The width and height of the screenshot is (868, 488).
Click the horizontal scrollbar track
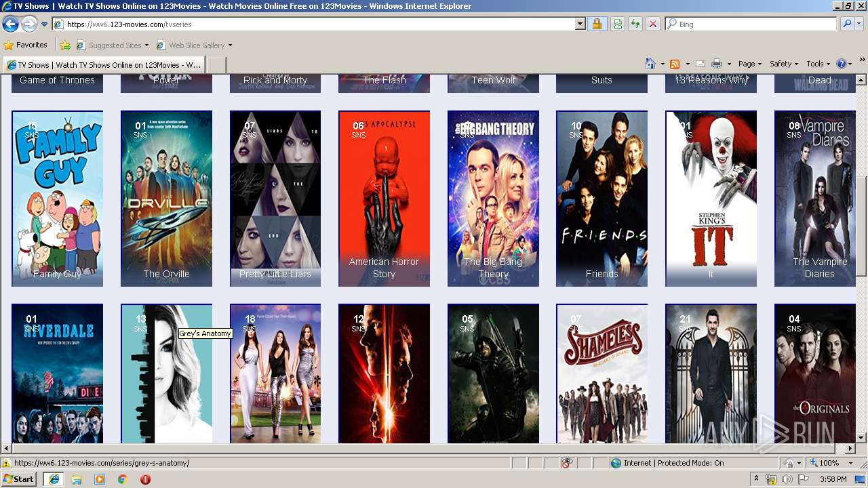coord(427,449)
